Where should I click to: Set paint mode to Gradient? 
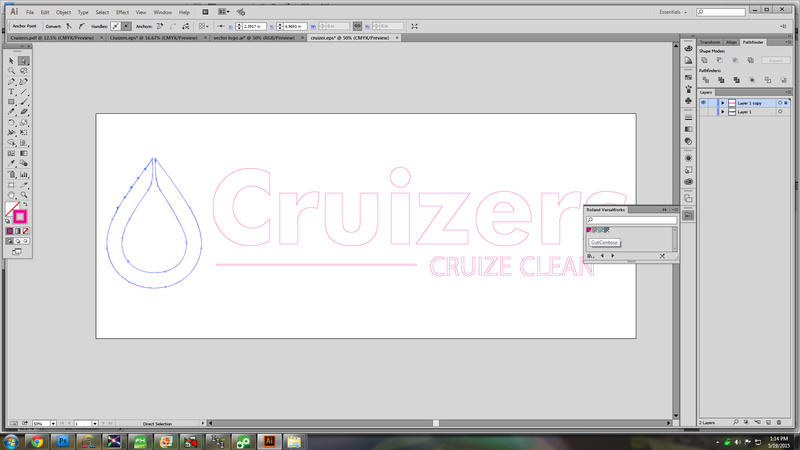[x=18, y=231]
